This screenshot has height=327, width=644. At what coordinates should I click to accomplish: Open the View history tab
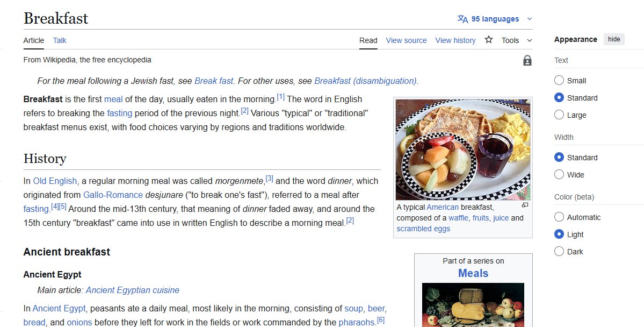(455, 40)
